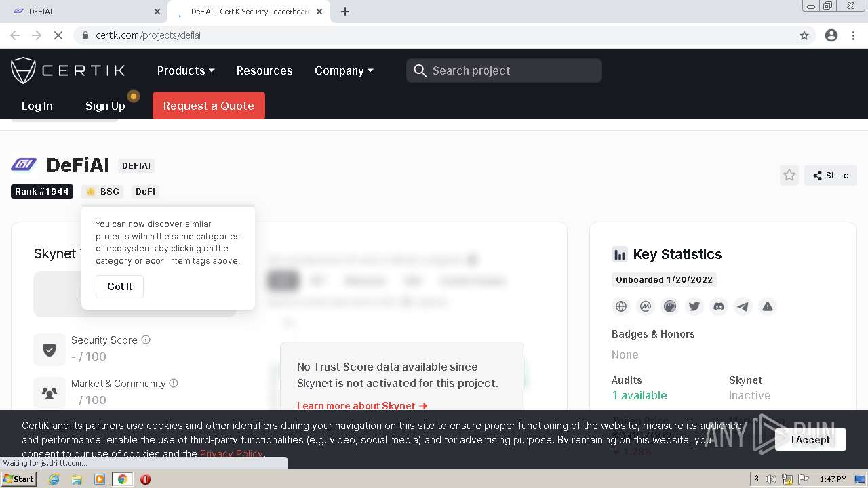Show hidden system tray icons
868x488 pixels.
(x=756, y=479)
